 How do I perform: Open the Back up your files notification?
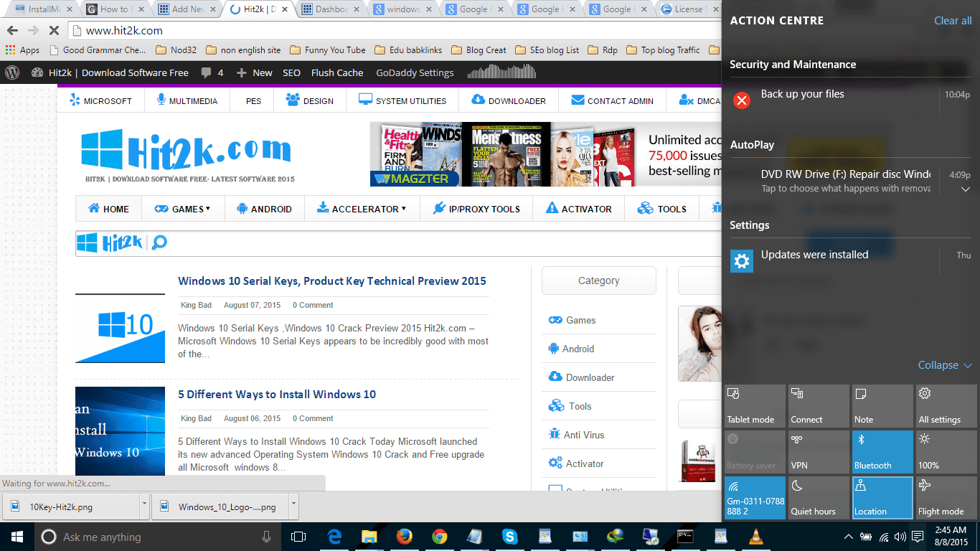(851, 100)
